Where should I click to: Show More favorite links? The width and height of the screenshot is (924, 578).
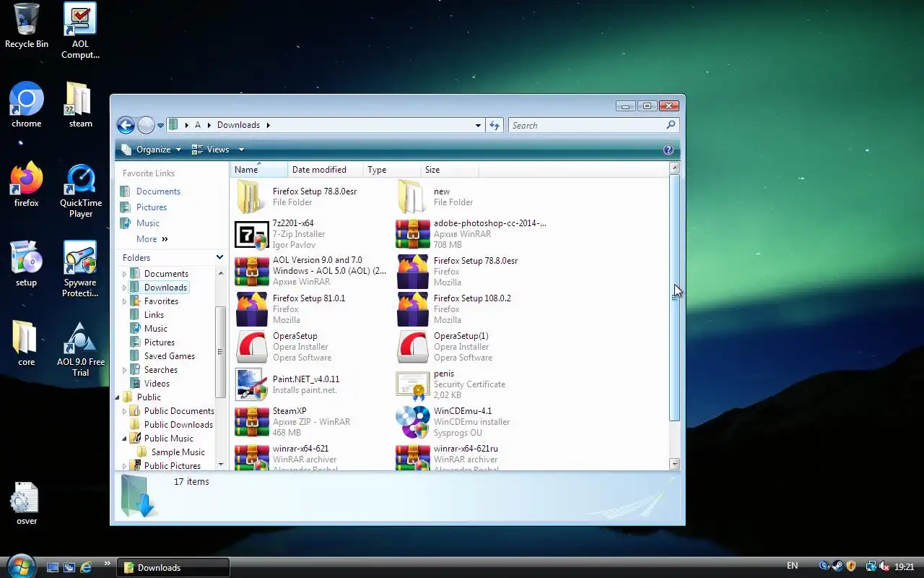click(x=152, y=239)
